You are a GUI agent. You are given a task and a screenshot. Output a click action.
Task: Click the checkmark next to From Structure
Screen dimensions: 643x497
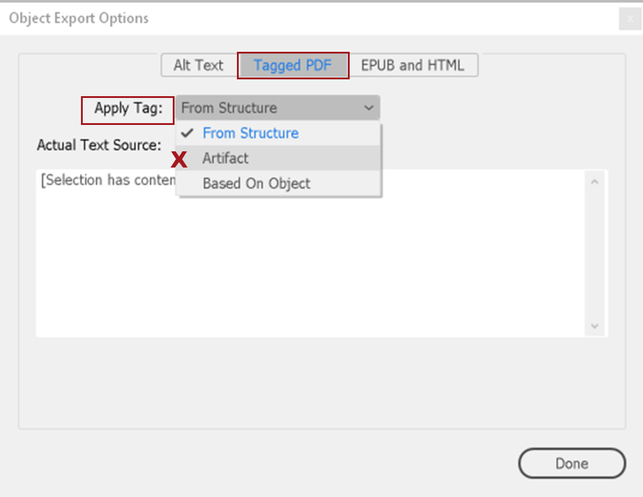tap(187, 133)
